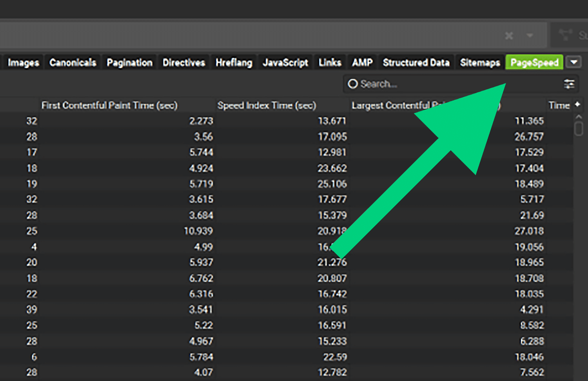Select the Speed Index value 16.015

(x=332, y=310)
